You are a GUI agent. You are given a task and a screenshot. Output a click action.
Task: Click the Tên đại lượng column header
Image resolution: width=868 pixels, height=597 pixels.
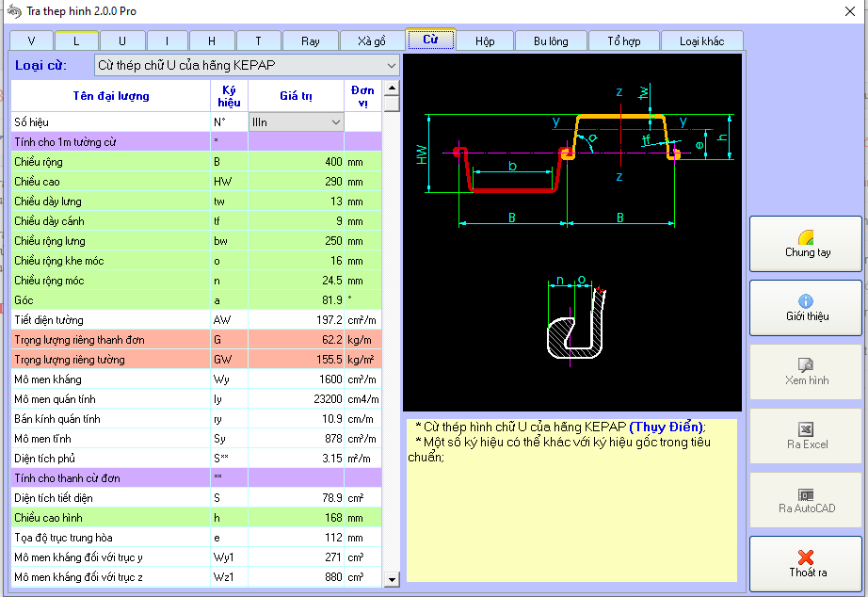point(111,96)
